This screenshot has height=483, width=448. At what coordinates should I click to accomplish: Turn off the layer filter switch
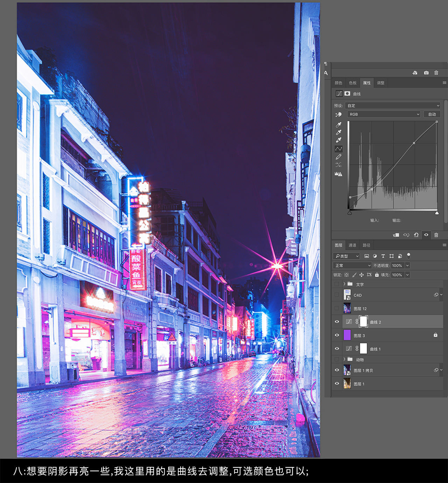(x=408, y=256)
